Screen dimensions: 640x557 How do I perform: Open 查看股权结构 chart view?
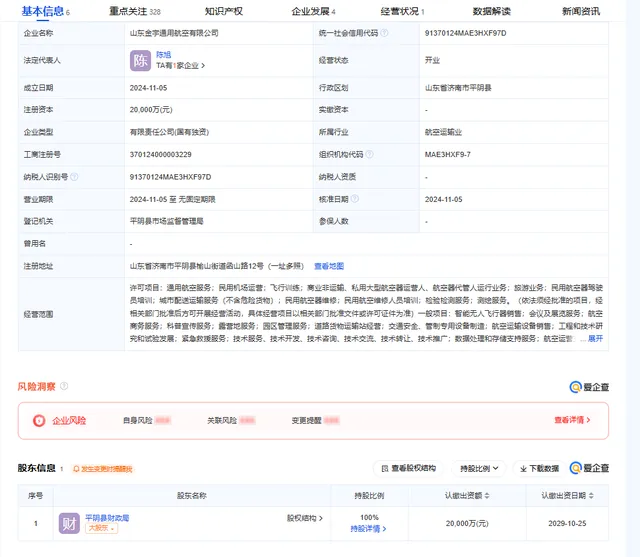pos(406,468)
